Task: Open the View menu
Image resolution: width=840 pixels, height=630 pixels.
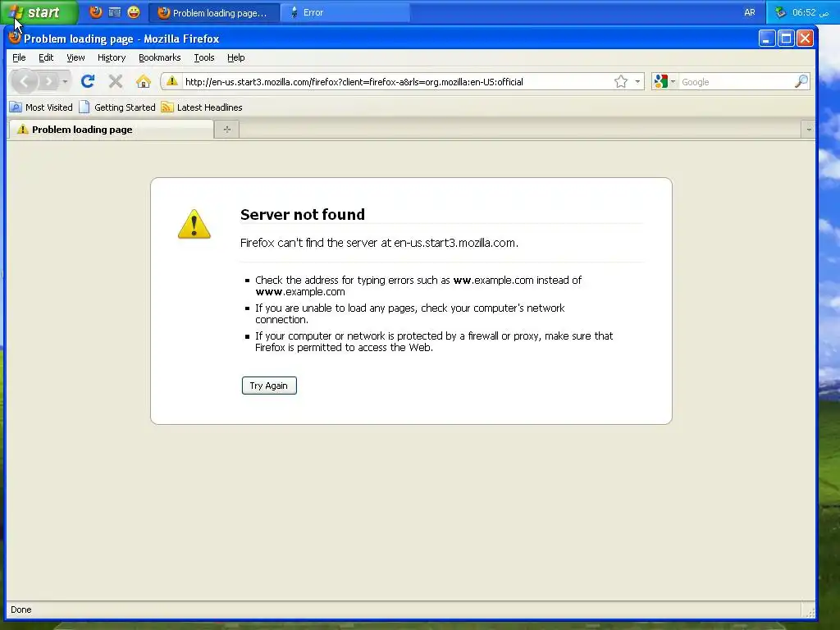Action: coord(75,57)
